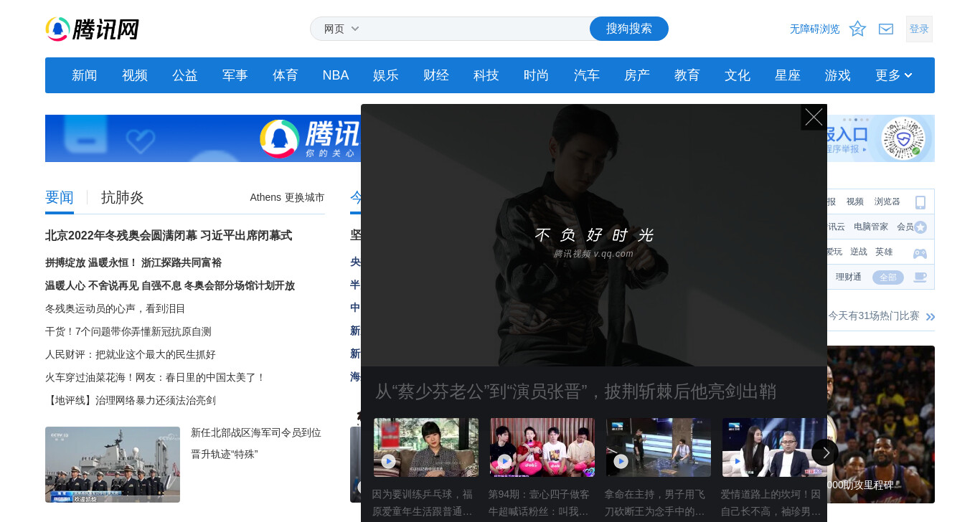980x522 pixels.
Task: Click the search input field
Action: 477,29
